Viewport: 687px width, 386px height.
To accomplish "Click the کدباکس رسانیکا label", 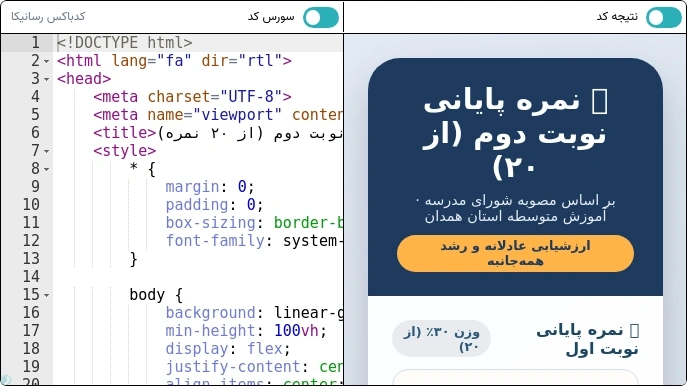I will click(48, 17).
